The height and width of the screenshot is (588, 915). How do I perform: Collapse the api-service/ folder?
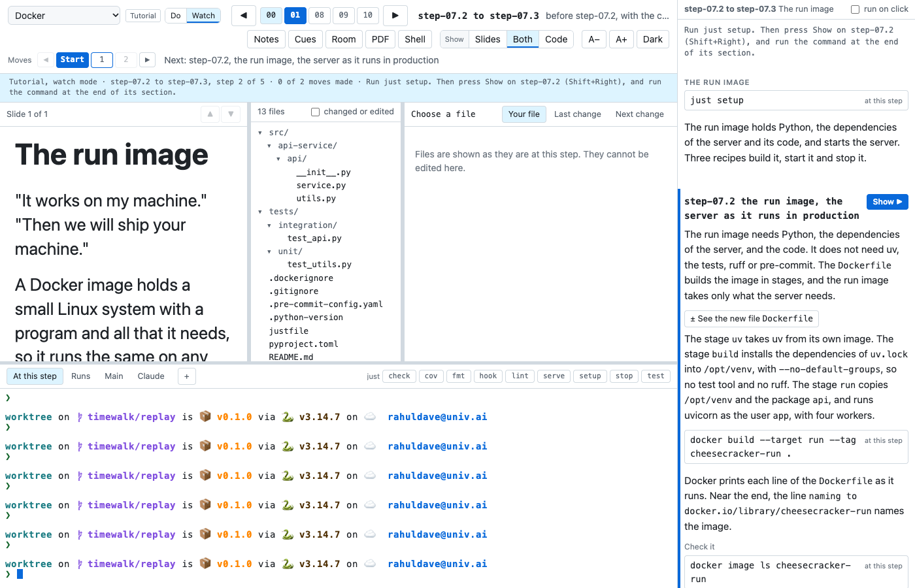[x=269, y=146]
